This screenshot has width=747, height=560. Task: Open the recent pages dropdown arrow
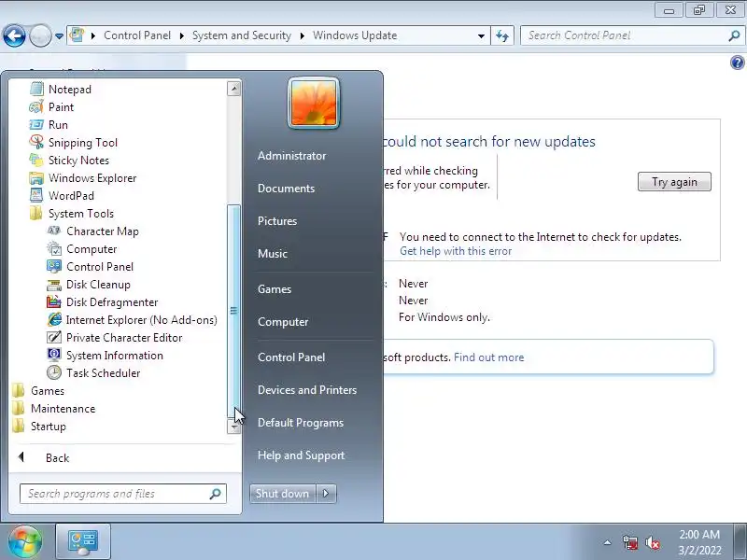tap(59, 35)
